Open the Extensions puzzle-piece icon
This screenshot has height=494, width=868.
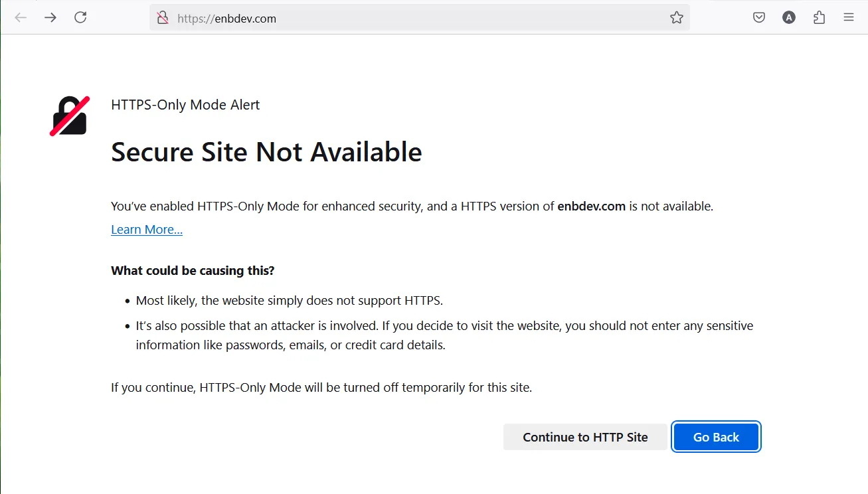819,18
